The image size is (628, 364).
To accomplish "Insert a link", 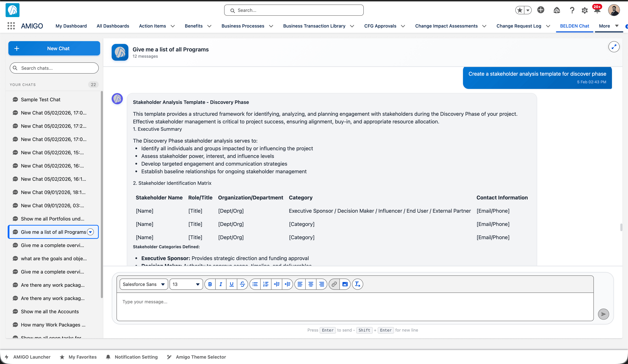I will tap(334, 284).
